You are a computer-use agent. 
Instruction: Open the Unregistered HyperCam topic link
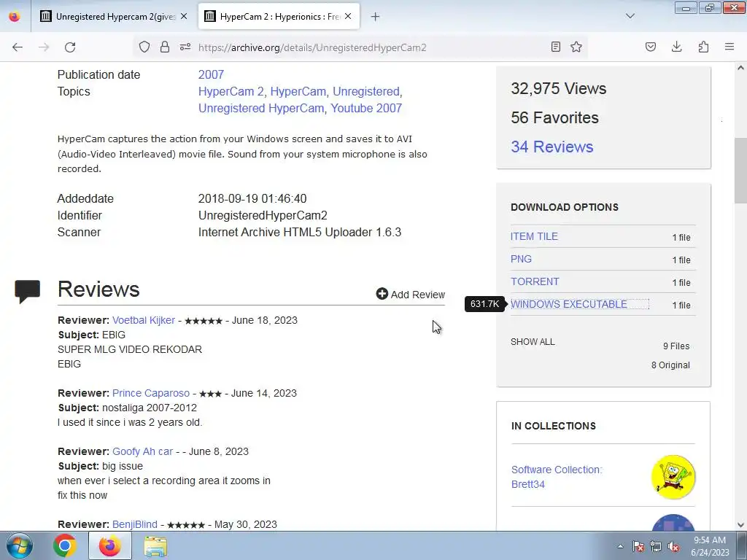click(x=262, y=108)
